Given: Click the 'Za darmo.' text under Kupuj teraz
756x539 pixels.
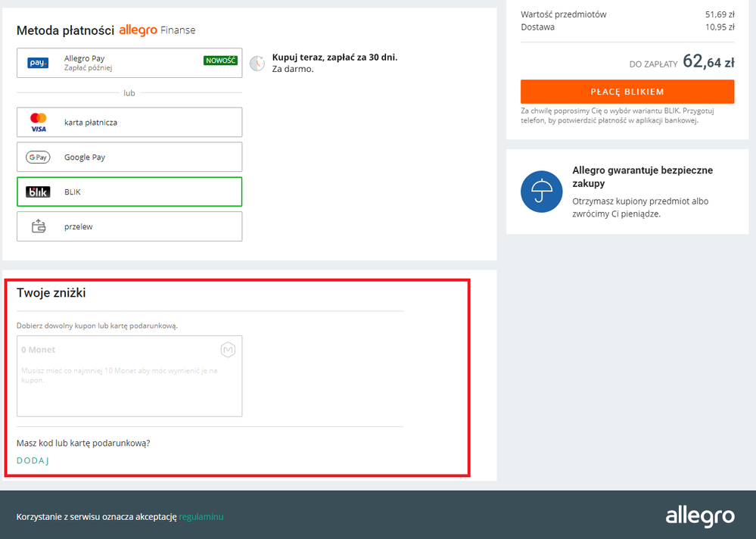Looking at the screenshot, I should coord(293,69).
